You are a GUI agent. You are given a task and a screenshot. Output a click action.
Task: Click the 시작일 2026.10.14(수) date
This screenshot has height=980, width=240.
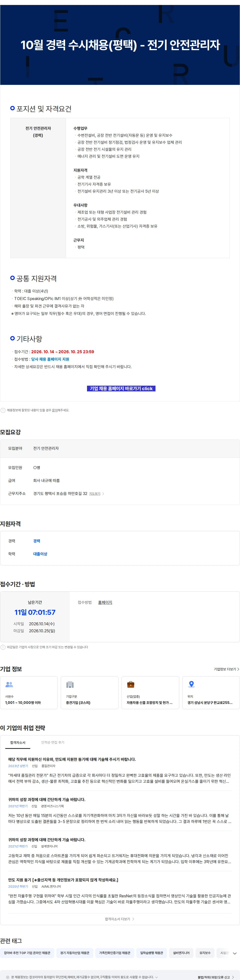[42, 624]
